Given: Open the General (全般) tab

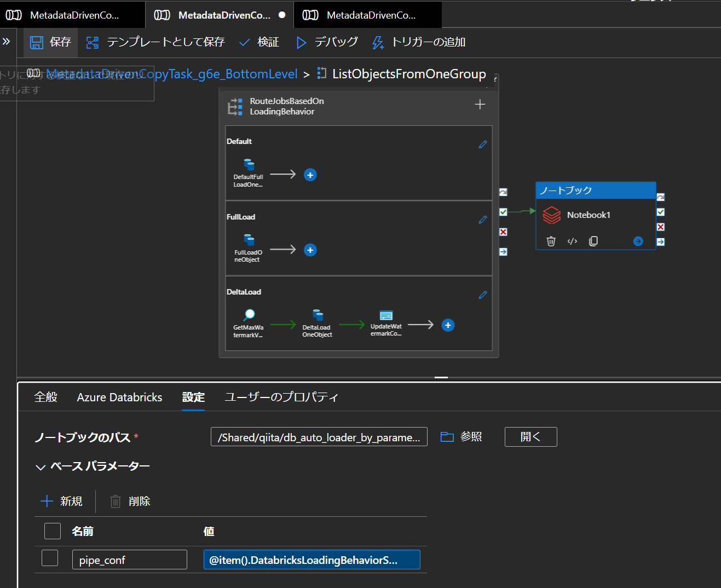Looking at the screenshot, I should (46, 397).
